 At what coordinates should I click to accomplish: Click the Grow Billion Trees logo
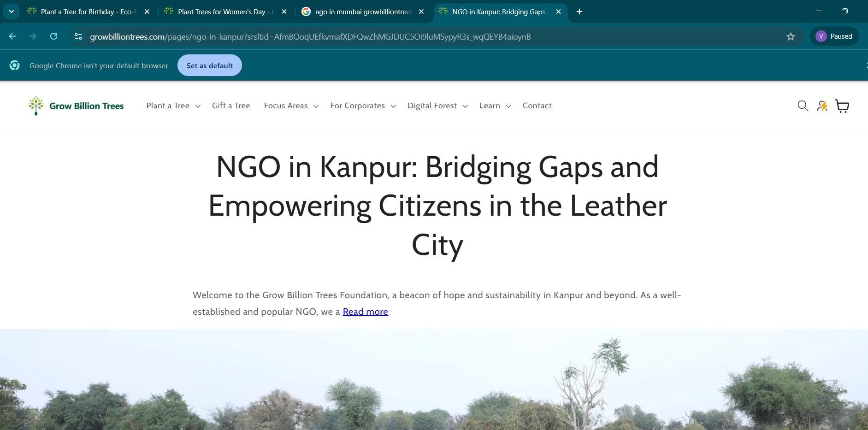click(76, 106)
